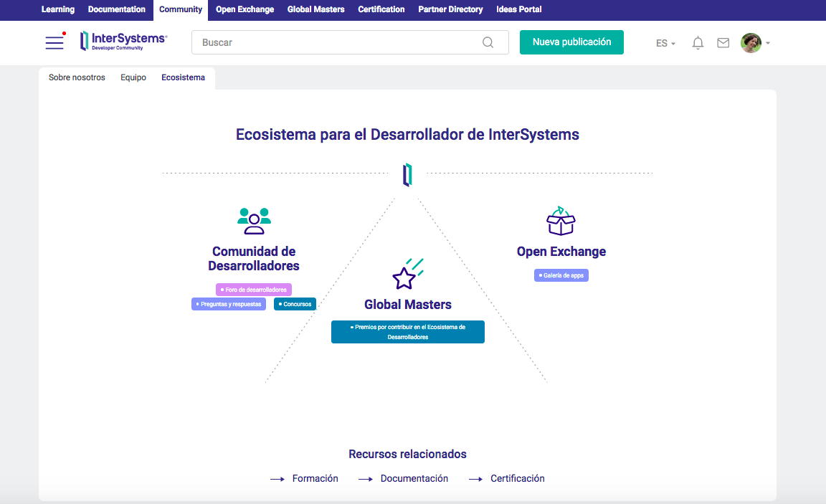Viewport: 826px width, 504px height.
Task: Click the search magnifier icon
Action: click(x=488, y=42)
